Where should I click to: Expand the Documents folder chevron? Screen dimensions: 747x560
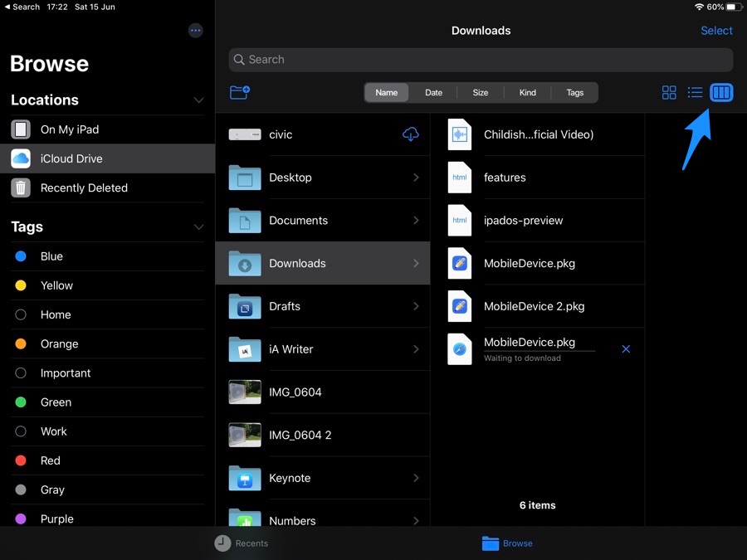pyautogui.click(x=416, y=221)
